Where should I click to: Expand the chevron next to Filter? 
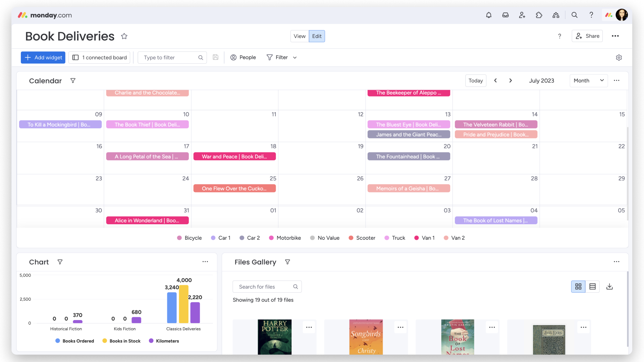294,57
